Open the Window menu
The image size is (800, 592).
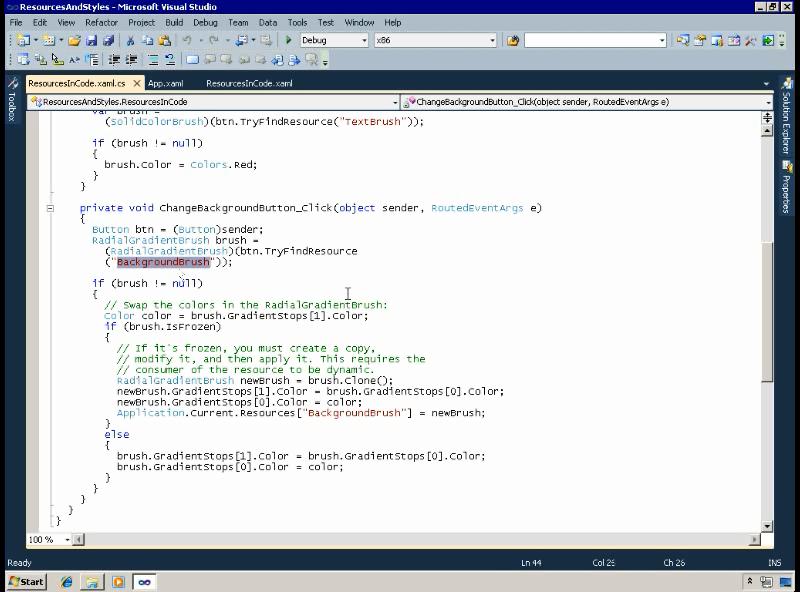pyautogui.click(x=359, y=22)
